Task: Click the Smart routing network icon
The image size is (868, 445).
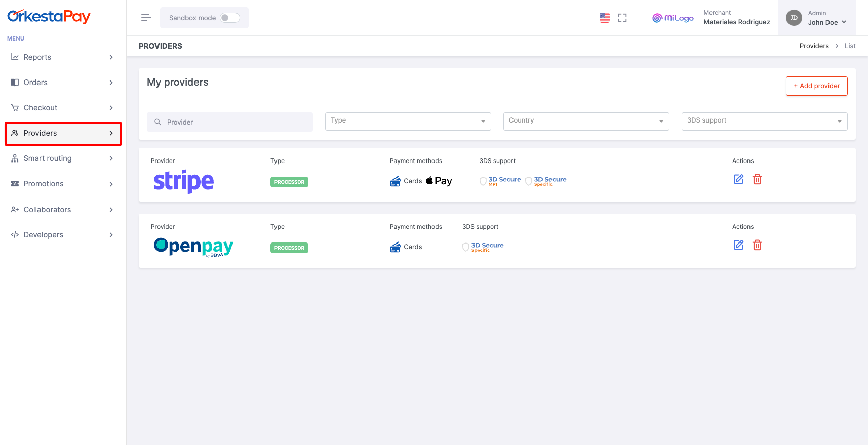Action: coord(15,158)
